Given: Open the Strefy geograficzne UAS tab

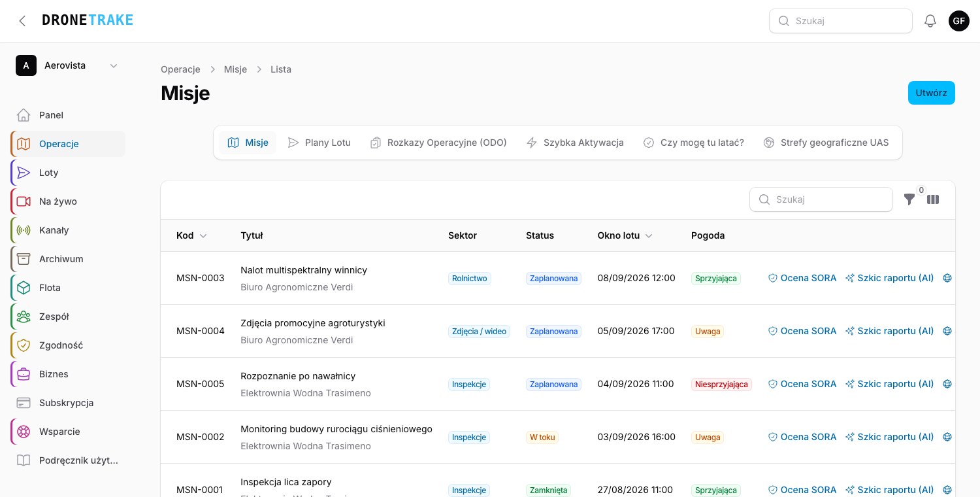Looking at the screenshot, I should [x=826, y=143].
